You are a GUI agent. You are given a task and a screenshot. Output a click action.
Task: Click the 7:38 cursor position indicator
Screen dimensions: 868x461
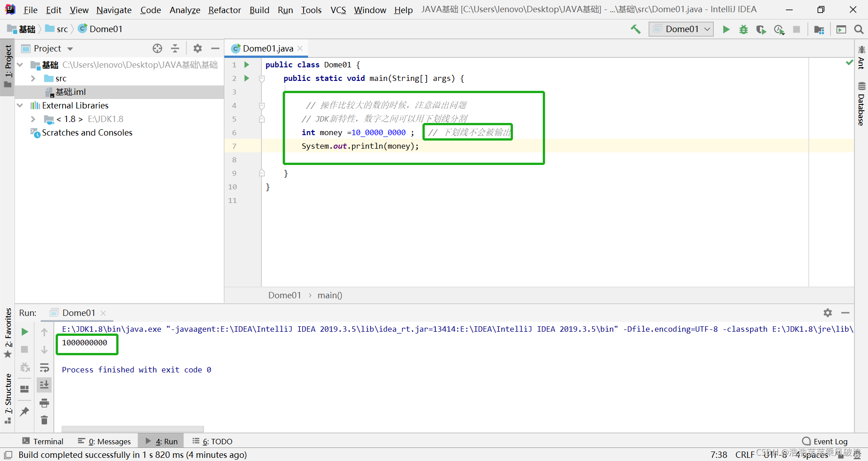pyautogui.click(x=719, y=455)
